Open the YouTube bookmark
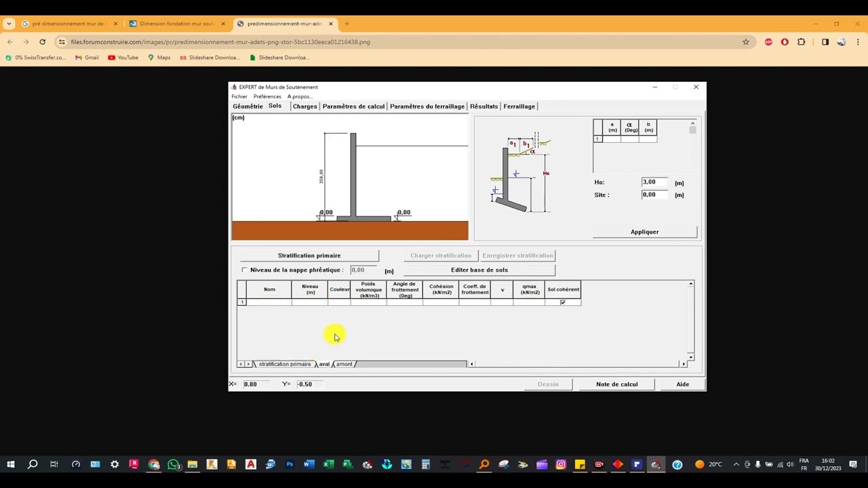The height and width of the screenshot is (488, 868). coord(123,58)
